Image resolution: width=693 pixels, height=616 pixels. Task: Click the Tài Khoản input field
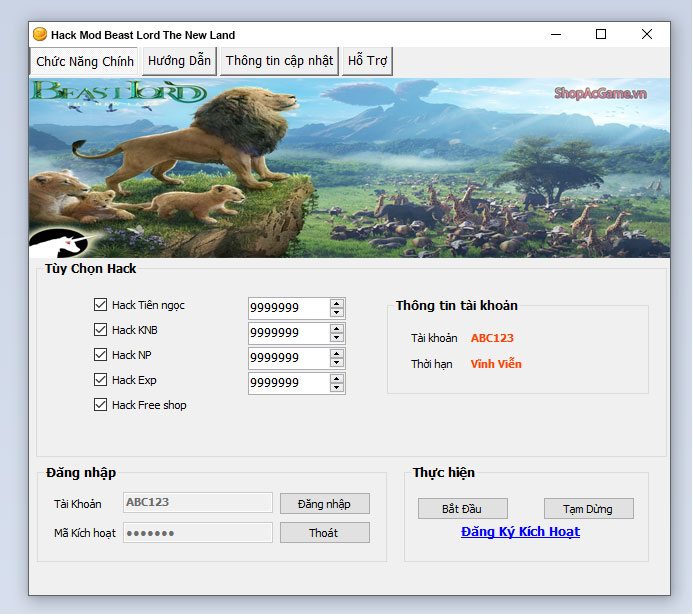click(198, 502)
